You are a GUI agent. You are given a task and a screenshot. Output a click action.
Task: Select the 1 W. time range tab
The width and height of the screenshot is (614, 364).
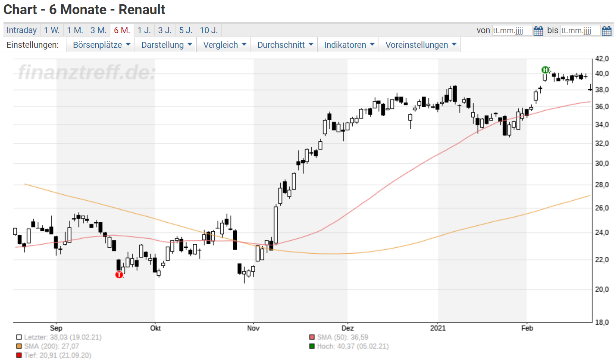pyautogui.click(x=52, y=30)
